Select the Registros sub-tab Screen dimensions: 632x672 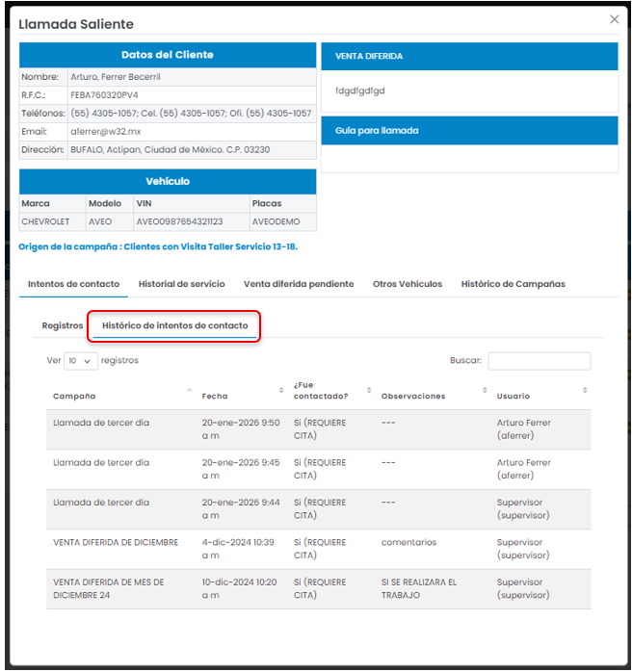pos(63,325)
